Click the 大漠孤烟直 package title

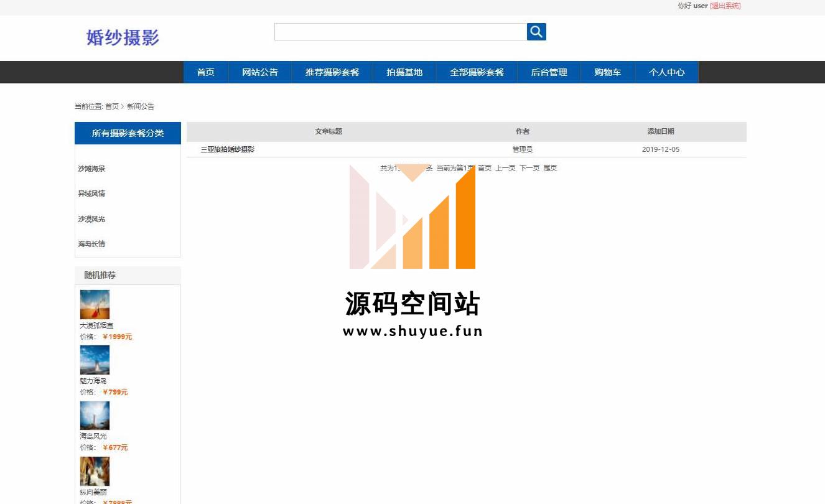click(96, 325)
